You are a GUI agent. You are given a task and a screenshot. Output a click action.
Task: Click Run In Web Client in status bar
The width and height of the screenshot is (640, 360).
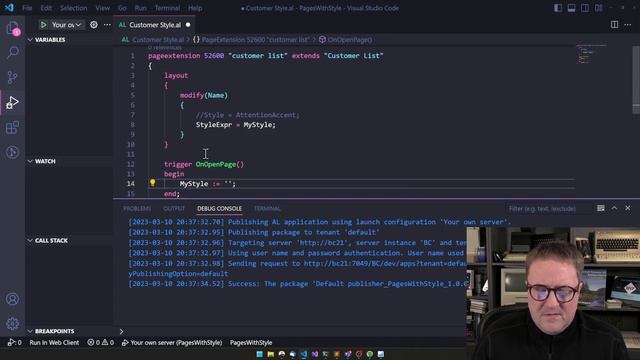[x=54, y=342]
